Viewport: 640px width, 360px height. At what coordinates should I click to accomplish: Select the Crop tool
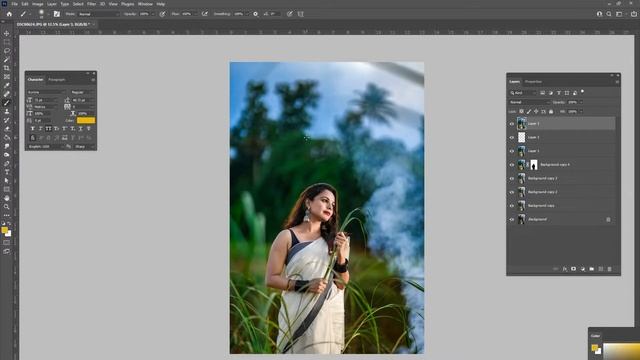[x=7, y=68]
